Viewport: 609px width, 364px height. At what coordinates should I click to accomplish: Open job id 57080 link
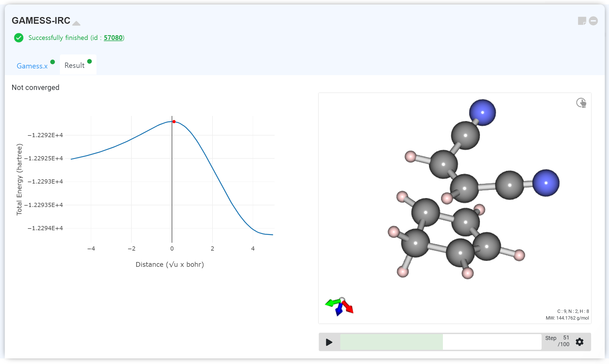tap(113, 38)
